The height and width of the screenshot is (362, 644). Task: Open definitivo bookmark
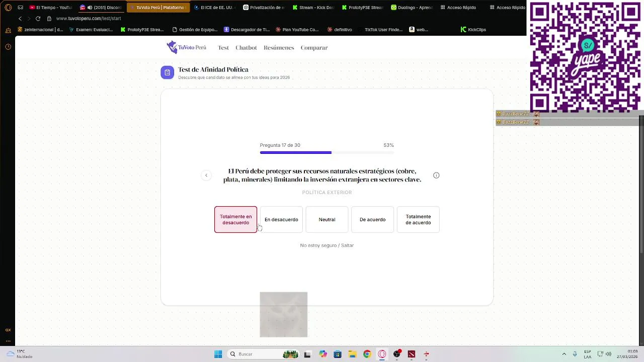[340, 30]
